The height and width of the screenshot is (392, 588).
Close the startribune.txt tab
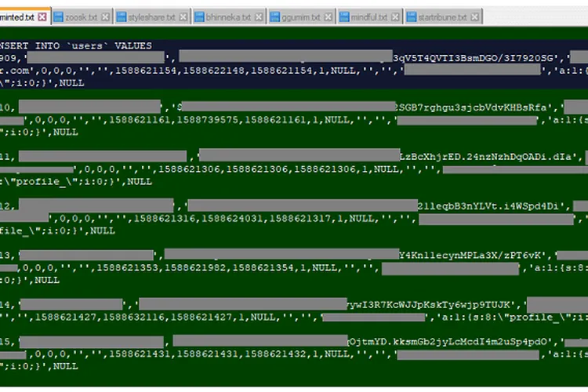[475, 16]
